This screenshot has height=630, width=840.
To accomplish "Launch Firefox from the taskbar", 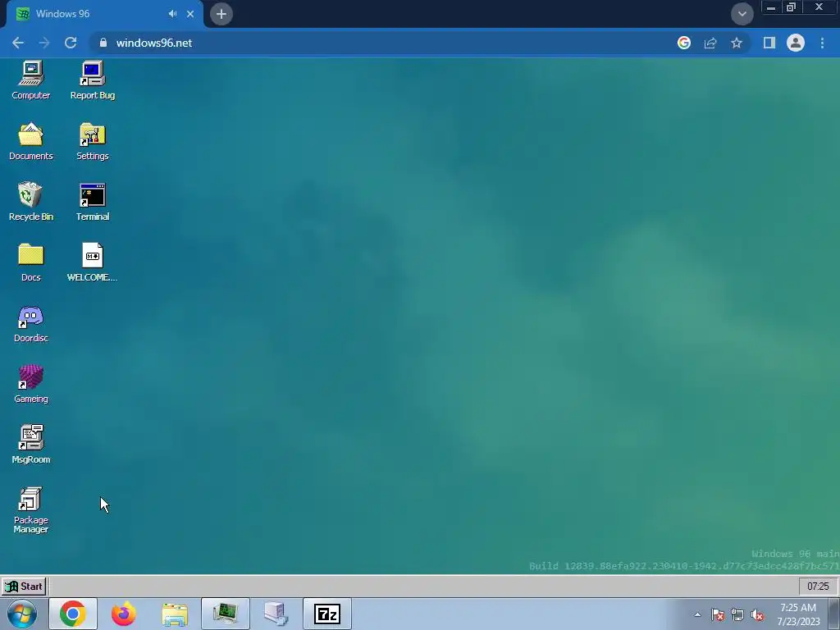I will (x=124, y=614).
